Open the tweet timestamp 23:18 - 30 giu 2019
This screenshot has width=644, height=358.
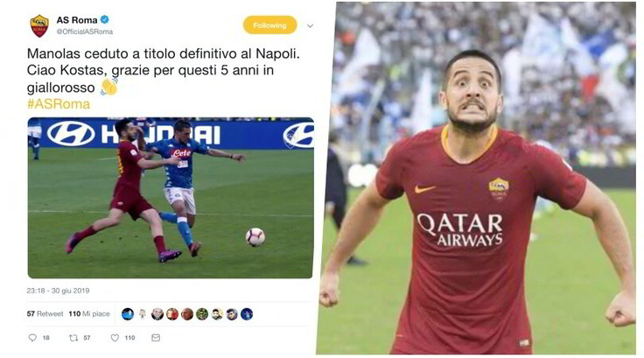58,291
